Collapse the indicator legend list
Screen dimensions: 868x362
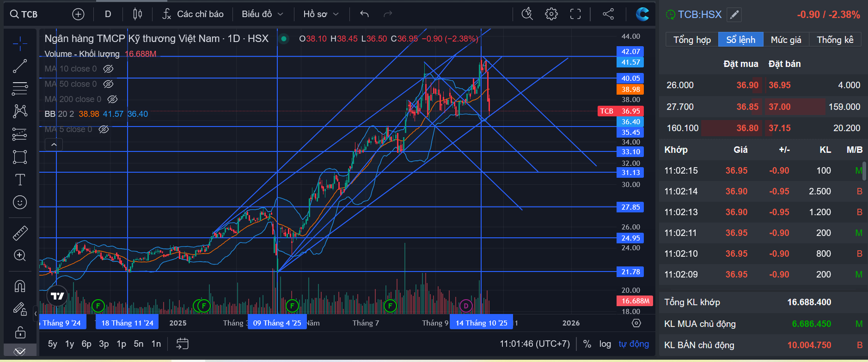pyautogui.click(x=54, y=145)
